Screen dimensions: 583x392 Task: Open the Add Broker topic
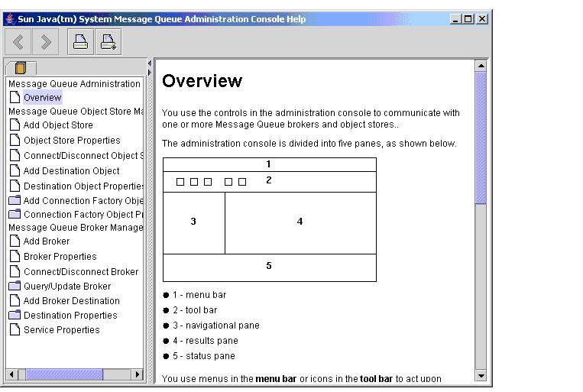tap(47, 241)
